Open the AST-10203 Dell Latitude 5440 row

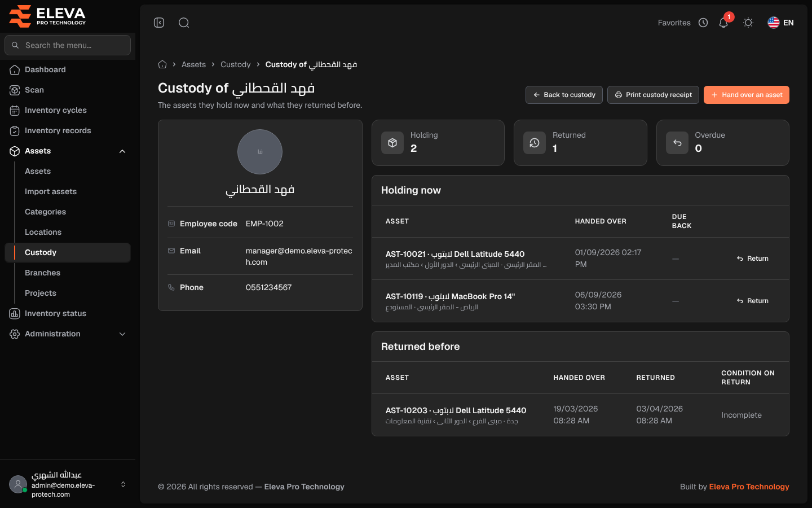point(580,415)
